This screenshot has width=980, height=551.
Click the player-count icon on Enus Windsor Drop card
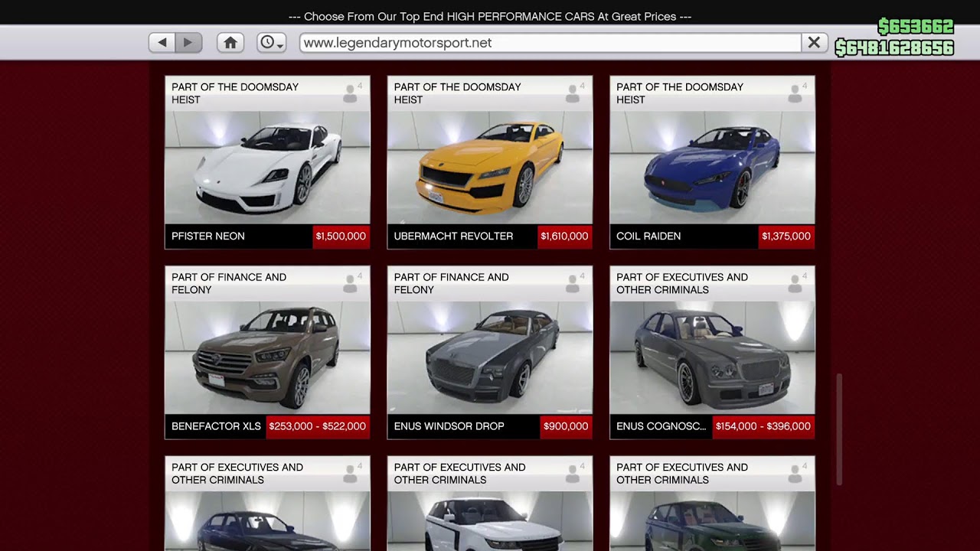573,283
